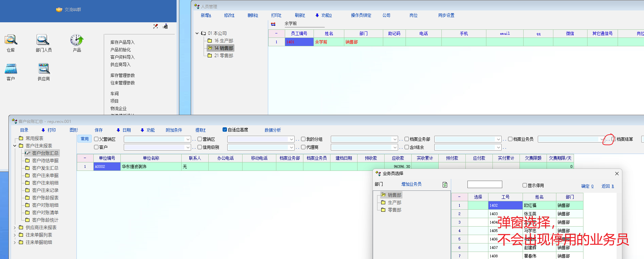Click the 确定 confirm link
The width and height of the screenshot is (644, 259).
[587, 186]
